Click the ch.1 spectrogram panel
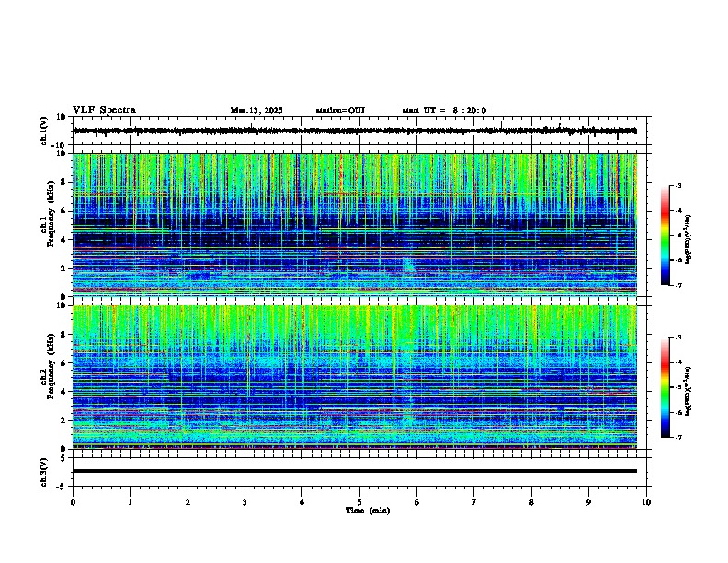This screenshot has height=563, width=728. pos(355,224)
